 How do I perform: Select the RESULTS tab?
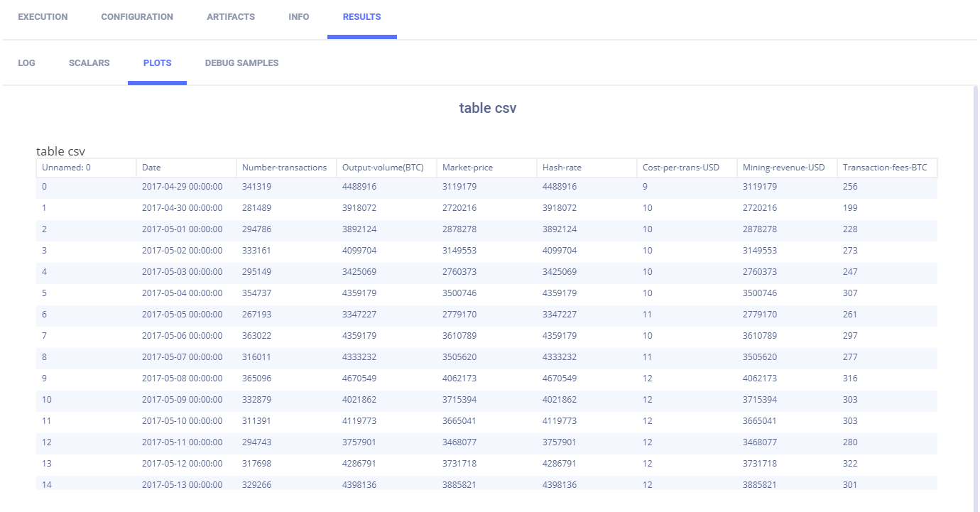[x=361, y=17]
